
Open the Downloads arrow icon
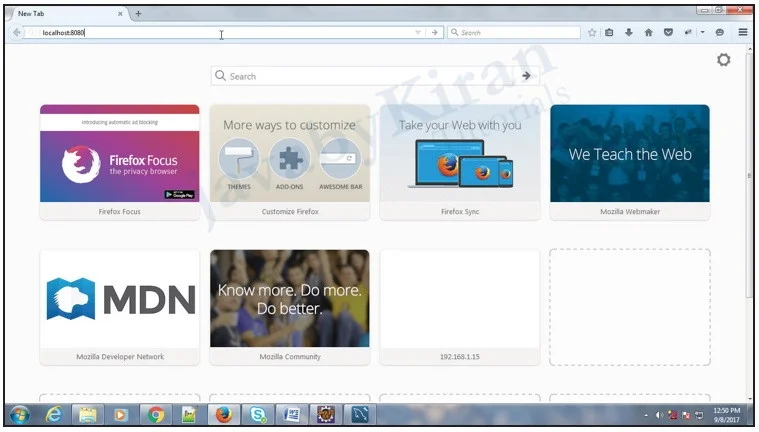629,32
